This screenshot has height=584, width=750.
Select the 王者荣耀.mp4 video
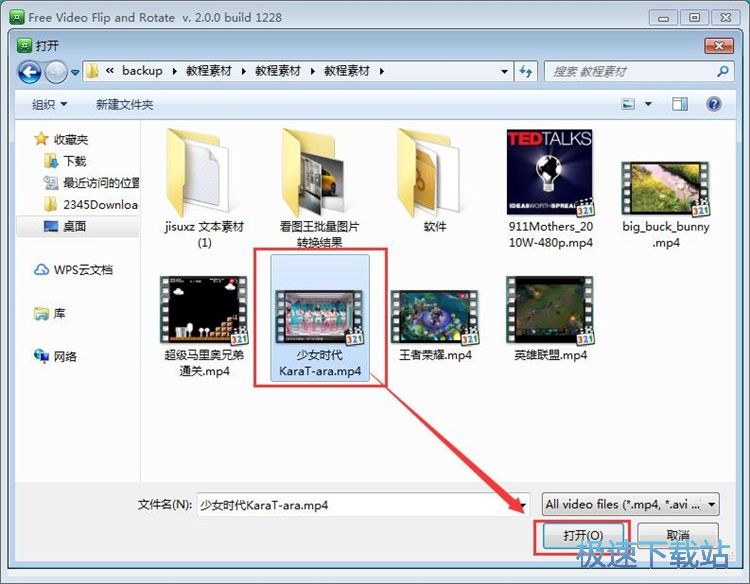pos(435,325)
